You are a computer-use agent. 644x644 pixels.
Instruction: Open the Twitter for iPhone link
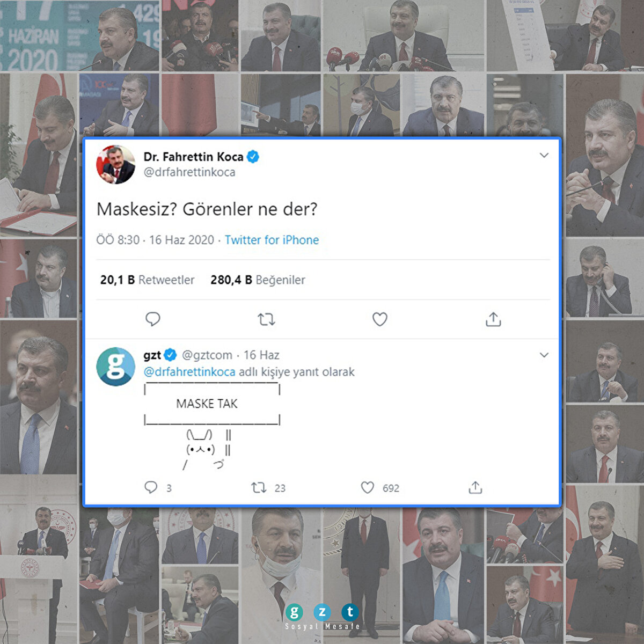click(x=272, y=240)
